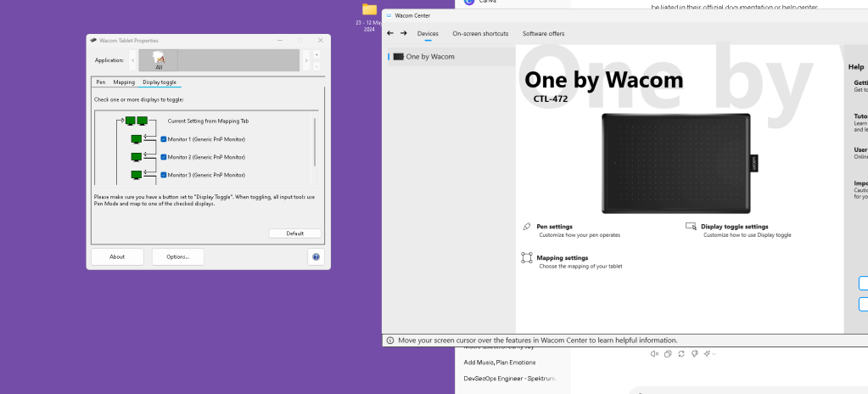The height and width of the screenshot is (394, 868).
Task: Go back in Wacom Center
Action: click(389, 33)
